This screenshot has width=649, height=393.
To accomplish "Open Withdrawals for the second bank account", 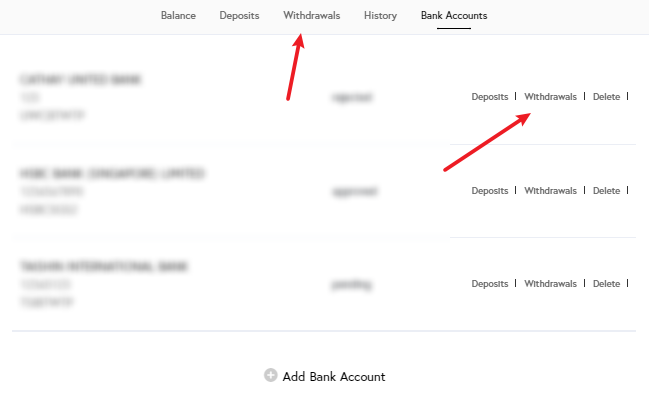I will (550, 190).
